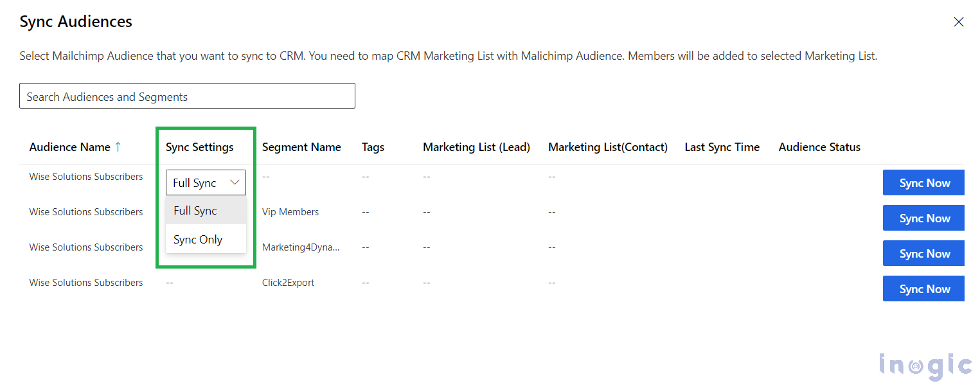Click the Last Sync Time column header

coord(722,146)
